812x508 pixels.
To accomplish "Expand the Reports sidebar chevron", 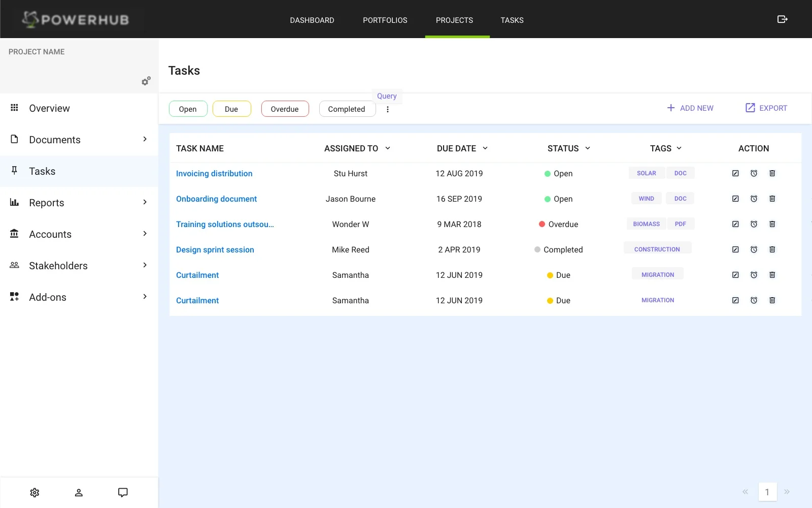I will (x=145, y=202).
